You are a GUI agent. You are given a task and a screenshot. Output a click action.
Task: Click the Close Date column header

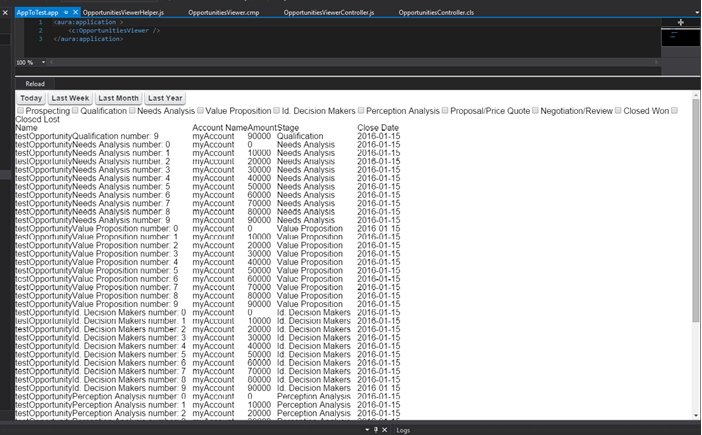378,128
